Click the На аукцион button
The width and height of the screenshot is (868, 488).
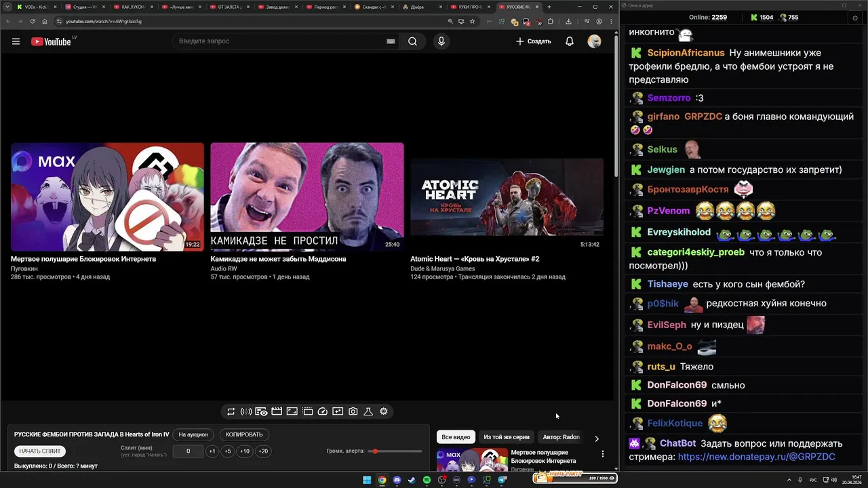point(193,434)
